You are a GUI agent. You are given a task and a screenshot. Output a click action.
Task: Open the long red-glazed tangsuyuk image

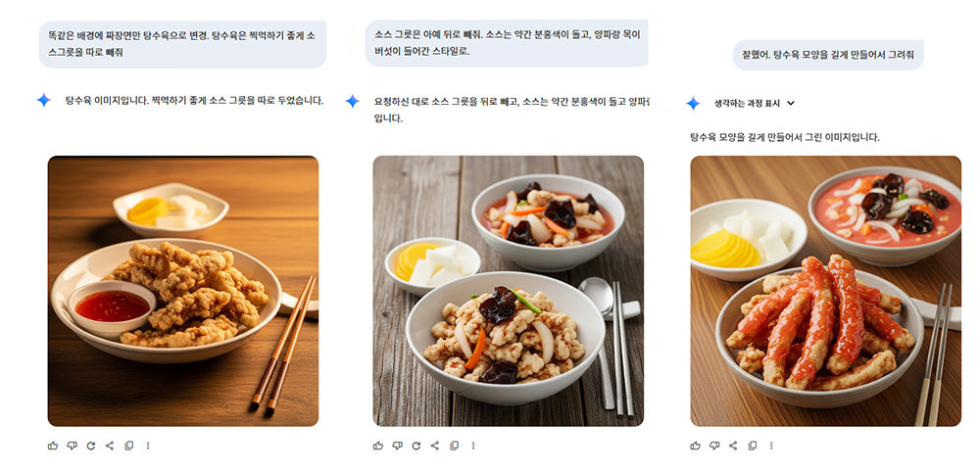[x=825, y=291]
